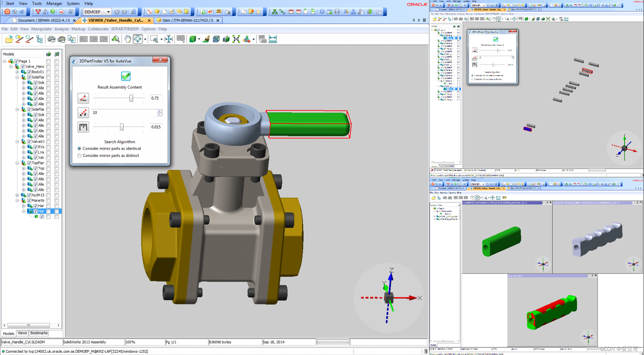Toggle the Manette visibility checkbox
644x355 pixels.
(x=29, y=200)
